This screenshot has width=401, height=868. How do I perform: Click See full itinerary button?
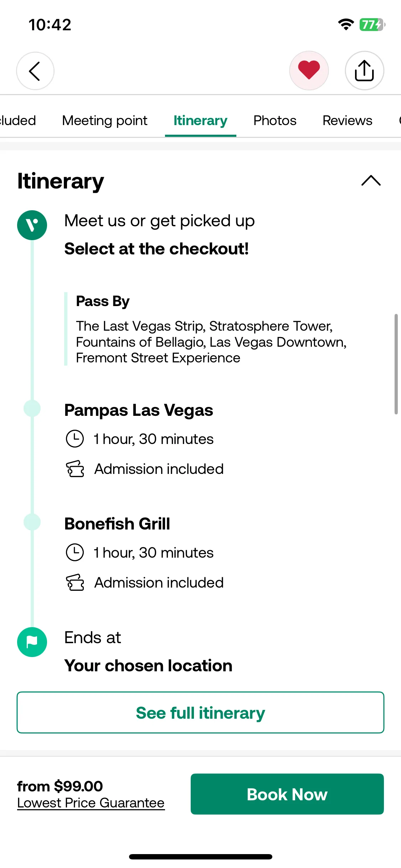coord(200,713)
